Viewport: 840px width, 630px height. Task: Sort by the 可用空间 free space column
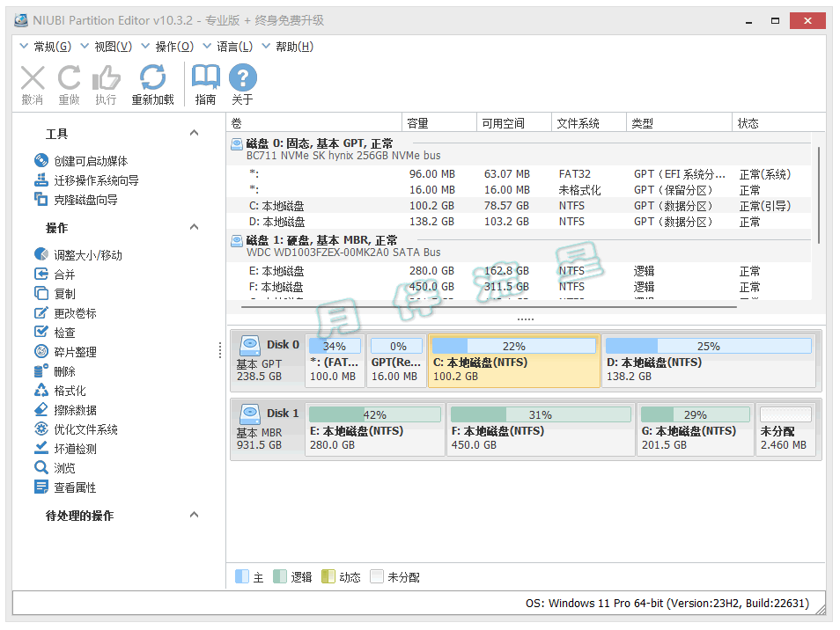pos(513,123)
